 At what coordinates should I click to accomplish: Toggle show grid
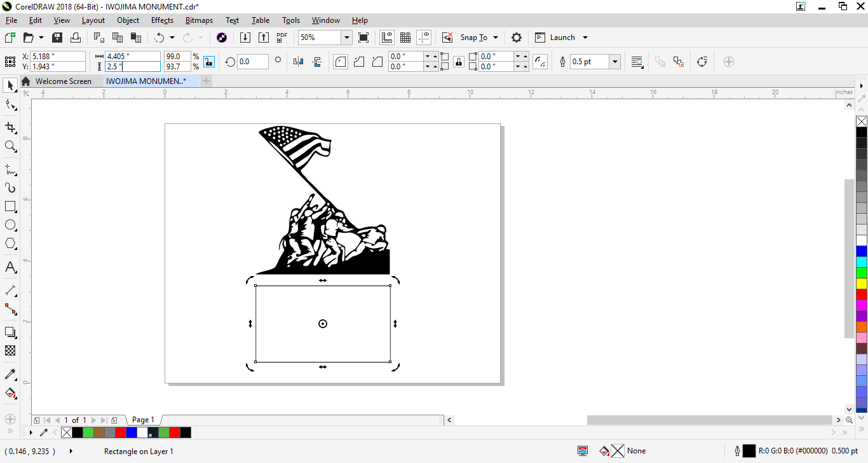coord(405,38)
